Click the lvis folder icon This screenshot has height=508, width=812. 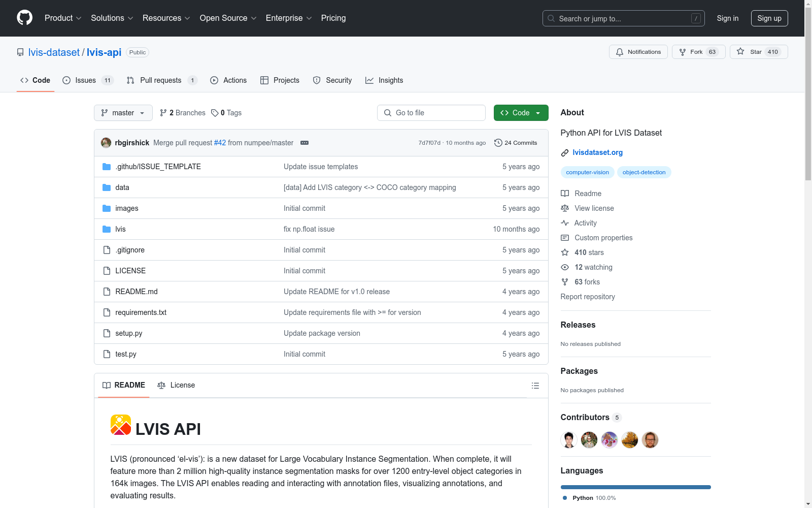coord(107,229)
